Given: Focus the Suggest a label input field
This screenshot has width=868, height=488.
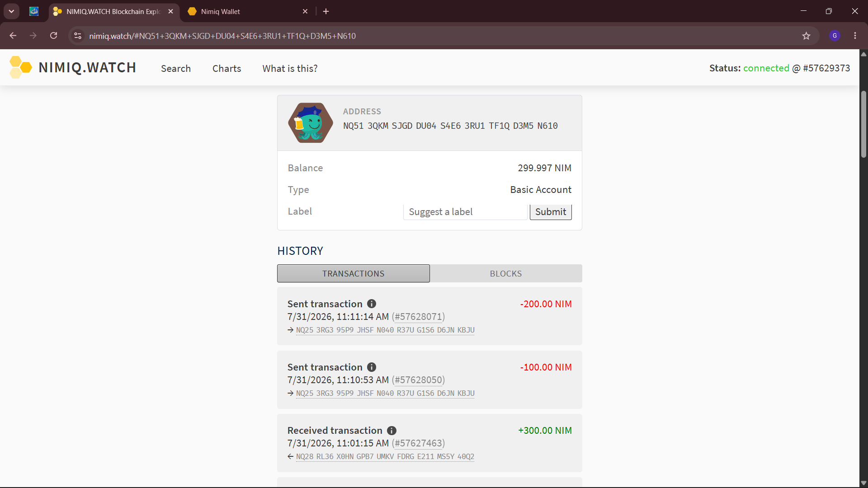Looking at the screenshot, I should 465,212.
